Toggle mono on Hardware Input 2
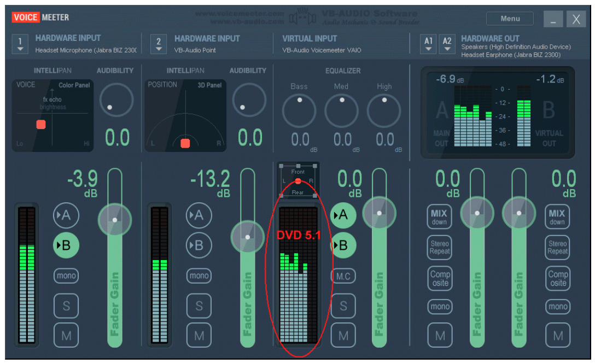Screen dimensions: 595x364 pos(199,275)
